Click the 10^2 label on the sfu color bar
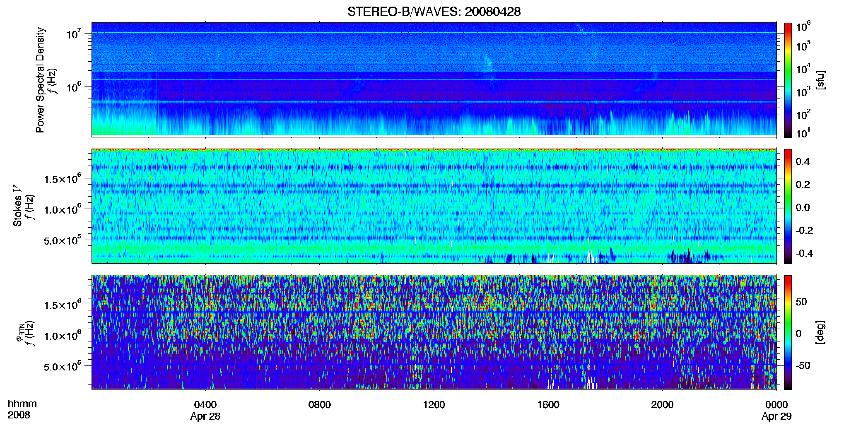 tap(803, 114)
